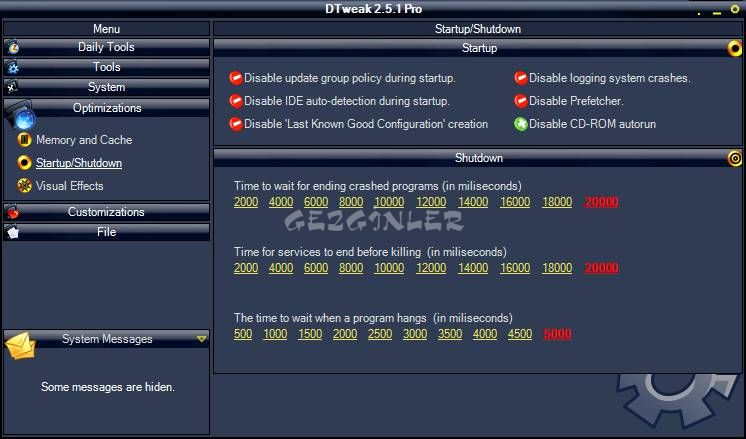Collapse System Messages with green arrow
This screenshot has height=439, width=746.
(202, 339)
